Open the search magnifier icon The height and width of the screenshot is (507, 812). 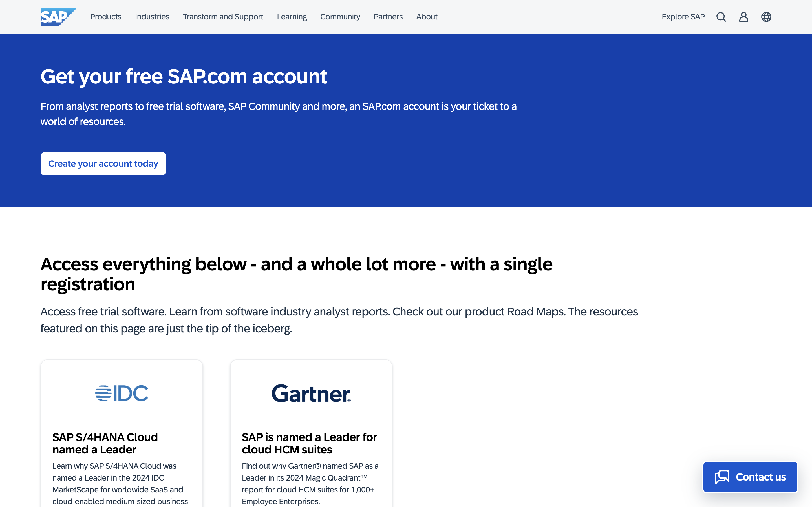721,17
